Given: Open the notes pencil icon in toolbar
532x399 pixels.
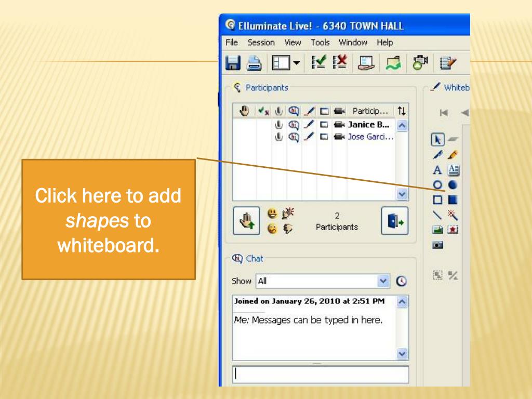Looking at the screenshot, I should click(448, 63).
